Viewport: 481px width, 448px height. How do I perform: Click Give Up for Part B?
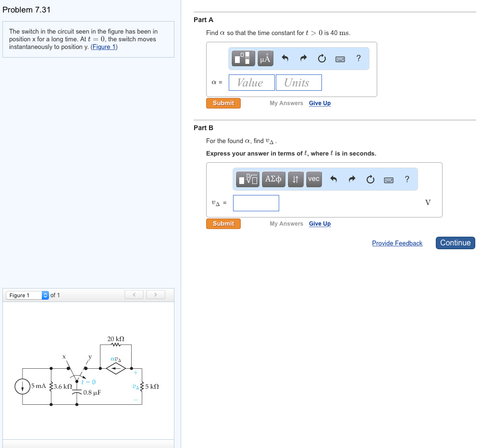coord(320,224)
